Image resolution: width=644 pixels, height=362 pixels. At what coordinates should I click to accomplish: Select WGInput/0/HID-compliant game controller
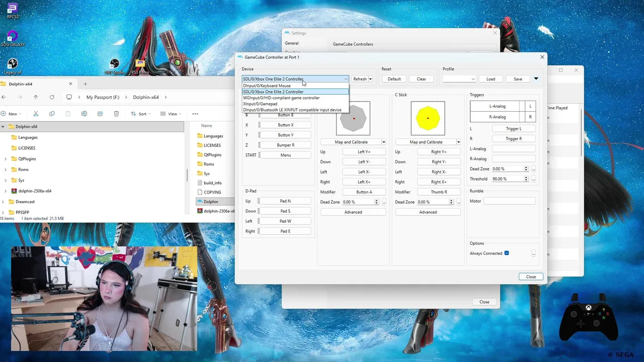click(x=295, y=98)
